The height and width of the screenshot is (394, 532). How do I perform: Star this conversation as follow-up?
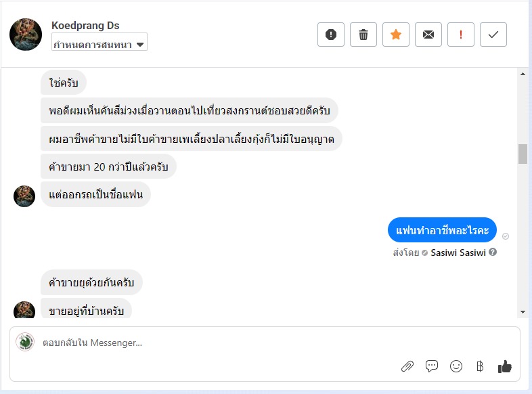point(396,35)
